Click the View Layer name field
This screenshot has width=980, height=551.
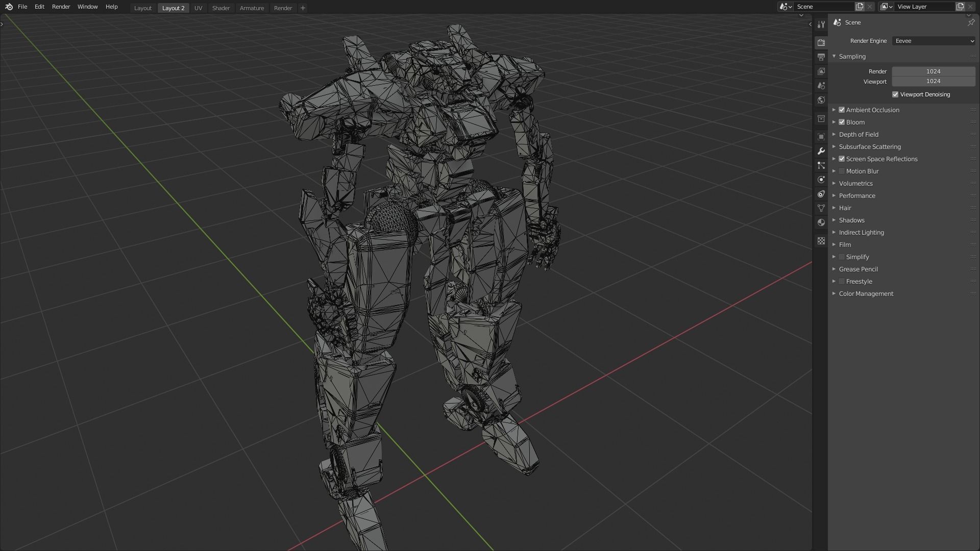tap(925, 7)
